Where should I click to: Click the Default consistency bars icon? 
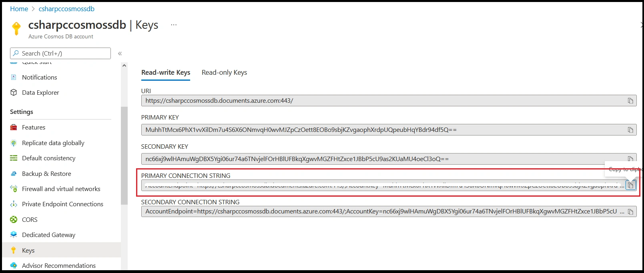point(14,158)
